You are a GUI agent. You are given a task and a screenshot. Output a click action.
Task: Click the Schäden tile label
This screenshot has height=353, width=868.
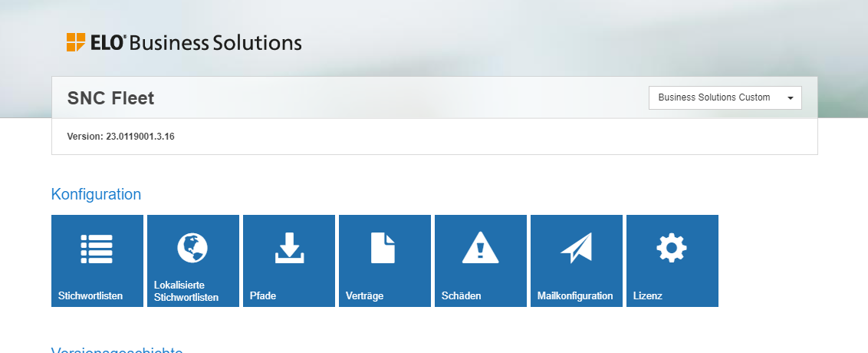click(x=462, y=295)
